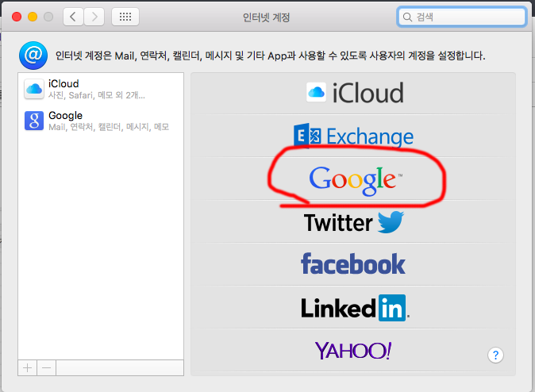Remove the account with the minus button
Image resolution: width=535 pixels, height=392 pixels.
(46, 367)
